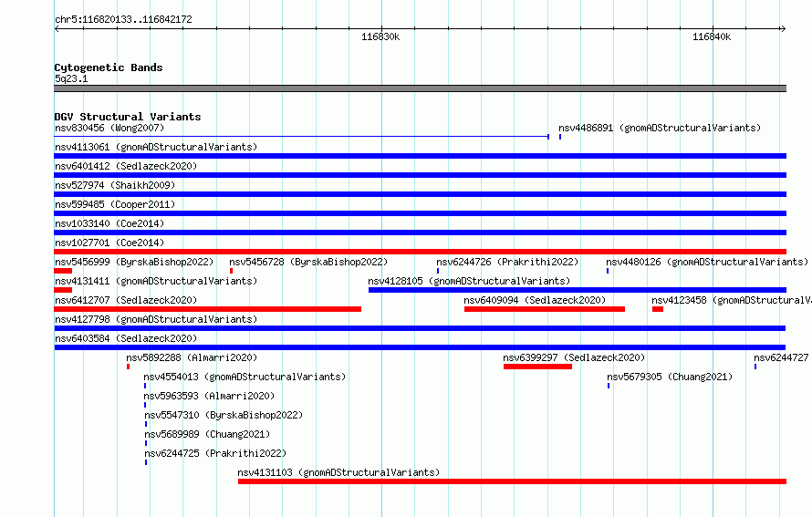Open variant nsv1027701 (Coe2014)
Viewport: 812px width, 517px height.
click(x=109, y=243)
